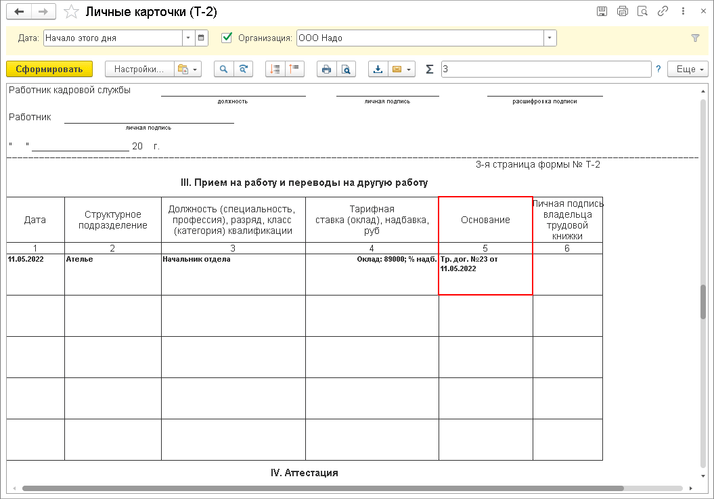Open the send by email dropdown
The image size is (714, 499).
(x=402, y=69)
